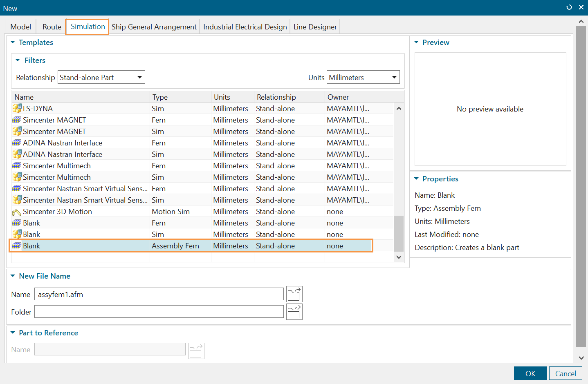Click the Simcenter 3D Motion template icon
This screenshot has height=384, width=588.
point(17,212)
